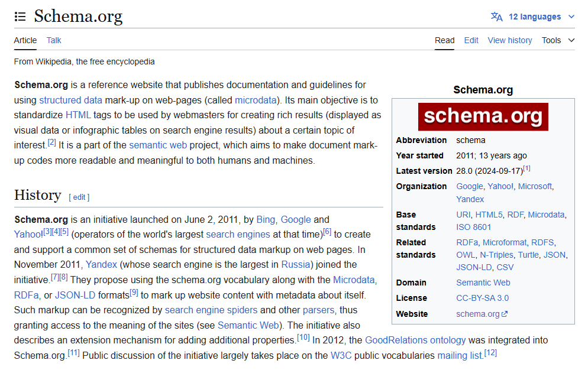Open the table of contents sidebar icon
Screen dimensions: 588x370
click(20, 17)
